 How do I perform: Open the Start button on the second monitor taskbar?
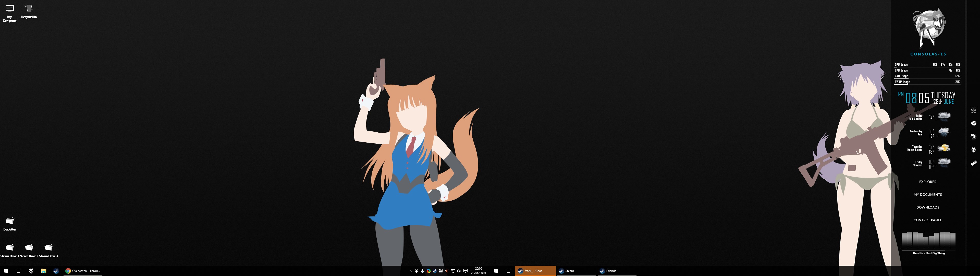496,271
